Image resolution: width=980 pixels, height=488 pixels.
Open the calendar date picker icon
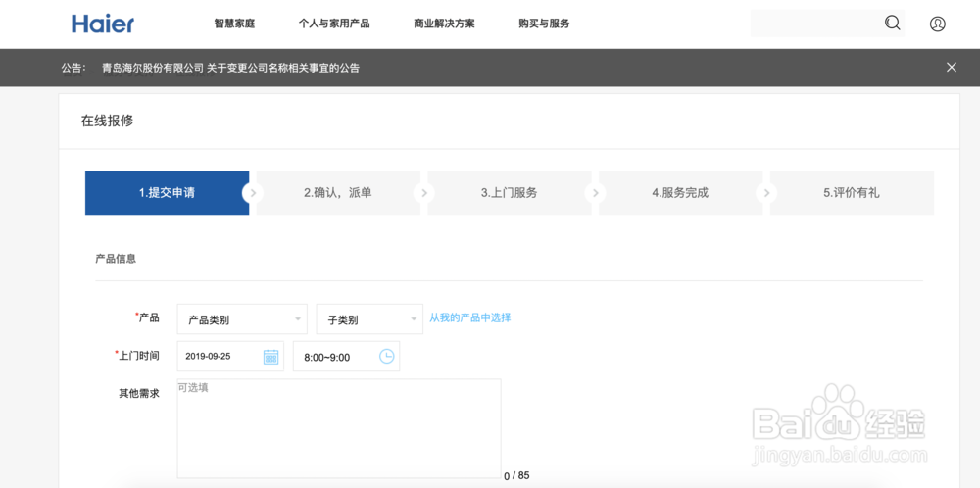tap(270, 357)
